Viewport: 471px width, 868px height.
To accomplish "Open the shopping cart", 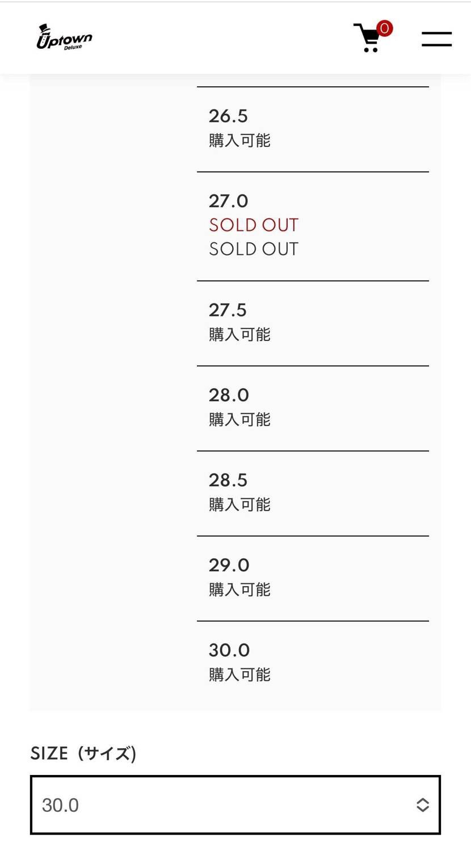I will pos(368,39).
